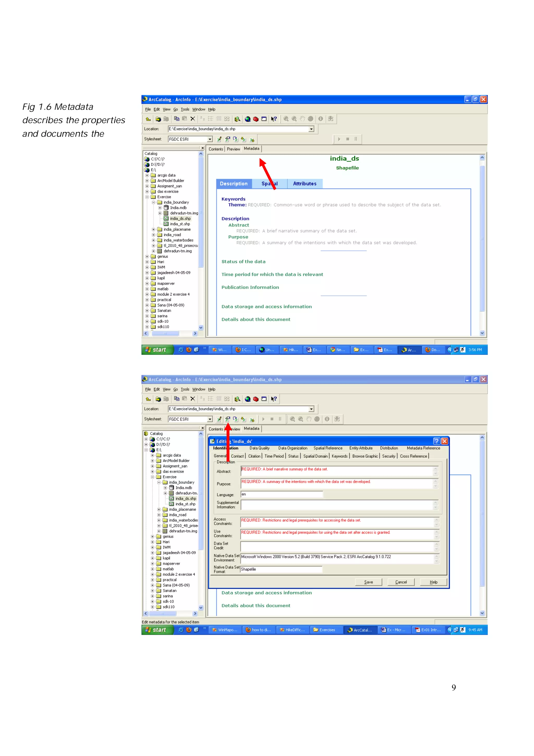Open Location dropdown arrow in upper window

tap(311, 129)
